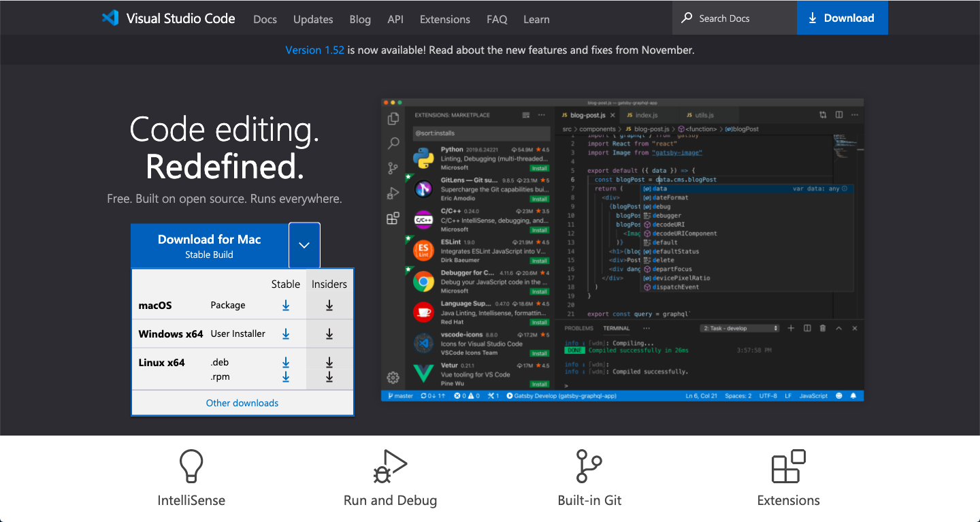Switch to the TERMINAL panel tab
The image size is (980, 522).
pyautogui.click(x=617, y=328)
